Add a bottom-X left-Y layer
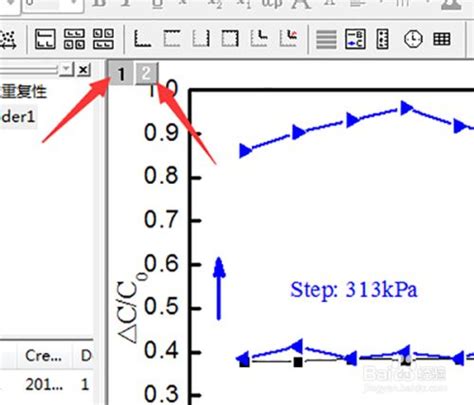The image size is (474, 405). point(142,38)
